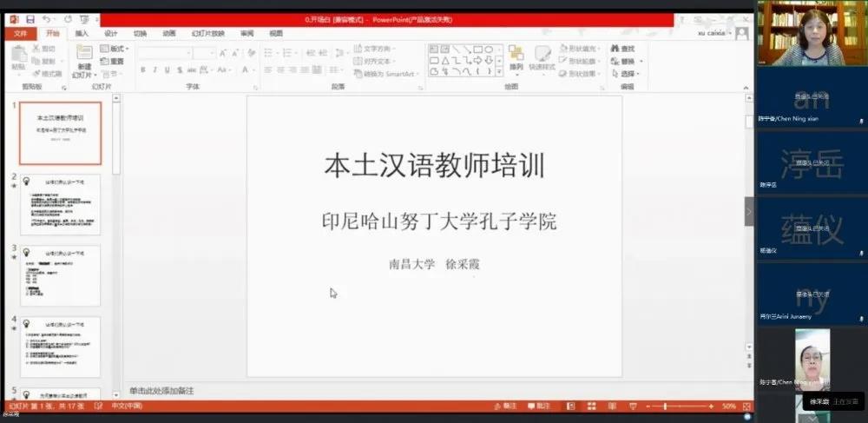868x423 pixels.
Task: Click the clear formatting eraser icon
Action: [x=252, y=53]
